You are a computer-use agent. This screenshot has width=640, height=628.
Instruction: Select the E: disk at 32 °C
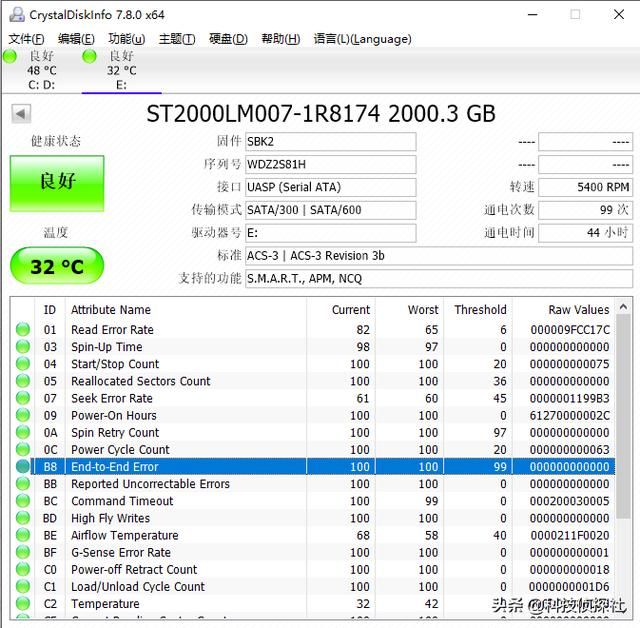121,70
